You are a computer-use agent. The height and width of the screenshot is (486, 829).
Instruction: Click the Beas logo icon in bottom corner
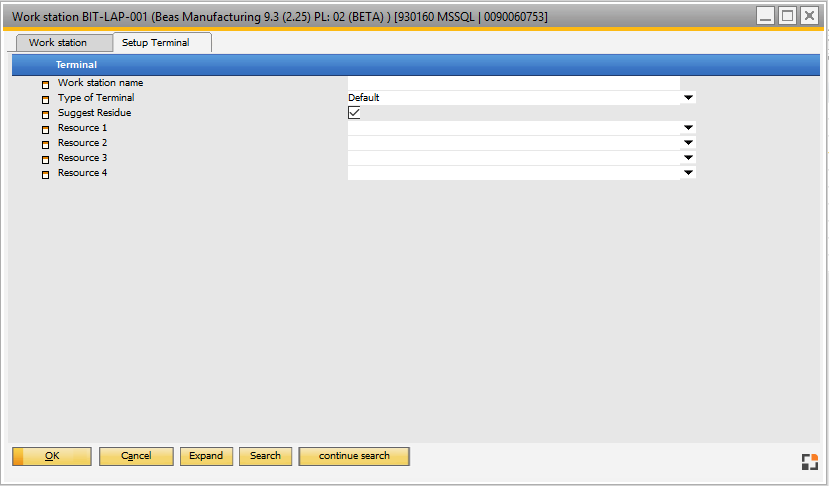pos(809,461)
